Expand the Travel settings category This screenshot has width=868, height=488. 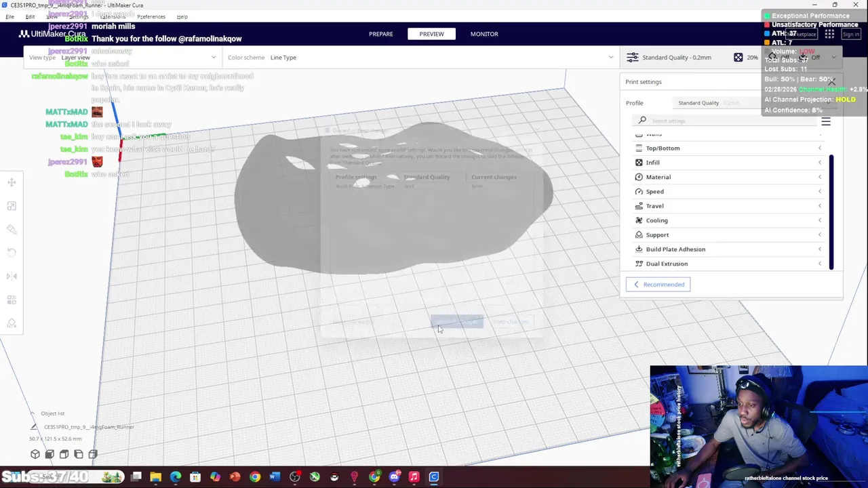pyautogui.click(x=730, y=206)
